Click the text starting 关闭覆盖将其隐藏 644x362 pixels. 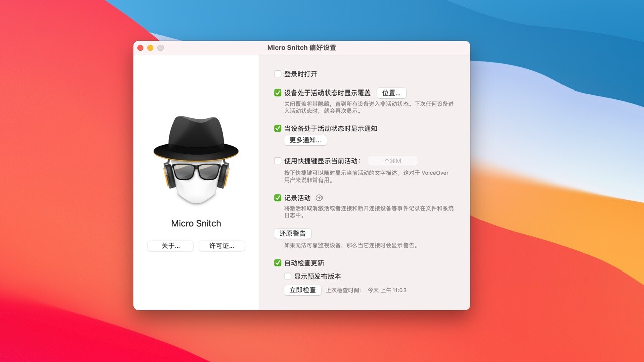pos(369,107)
